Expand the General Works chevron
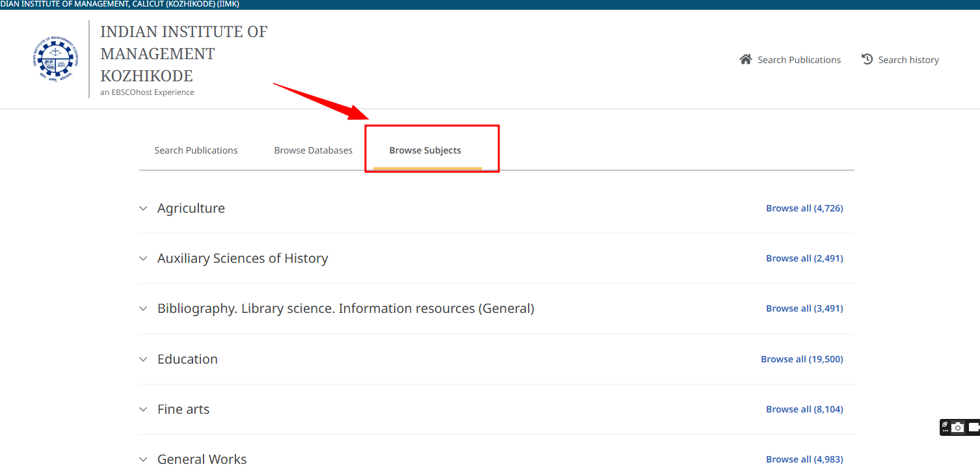 [x=144, y=459]
